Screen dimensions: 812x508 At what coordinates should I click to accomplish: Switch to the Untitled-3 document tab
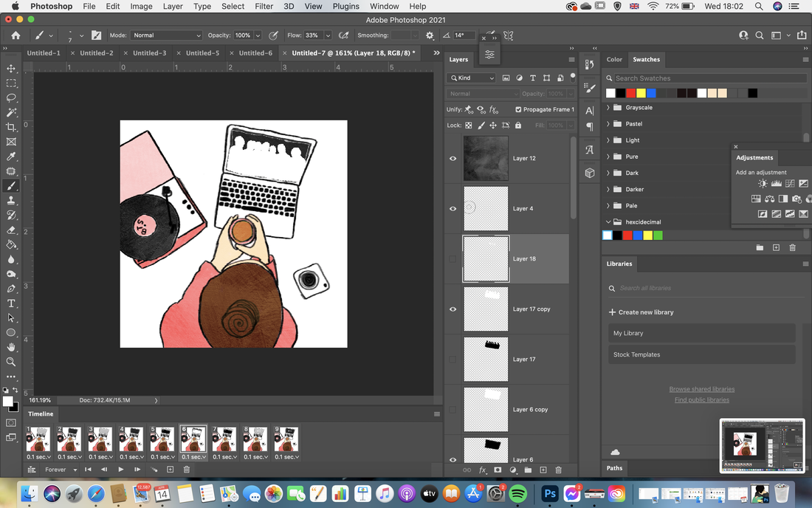(149, 53)
